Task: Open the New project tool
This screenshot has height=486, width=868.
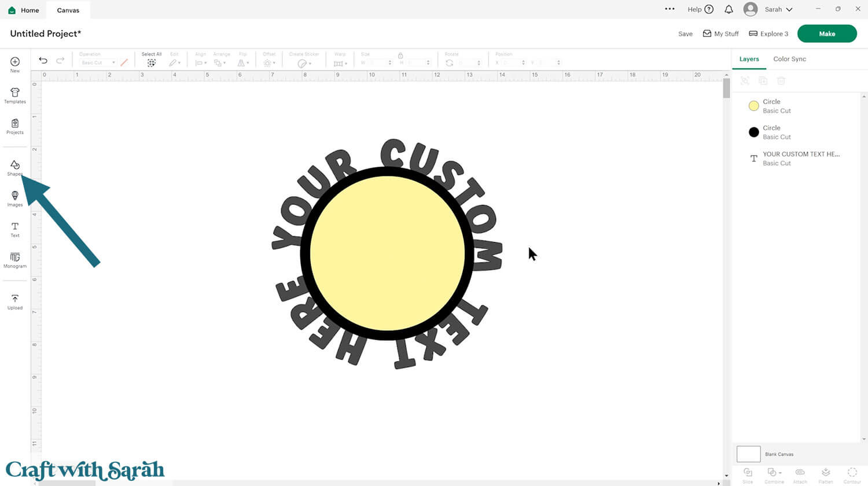Action: (15, 64)
